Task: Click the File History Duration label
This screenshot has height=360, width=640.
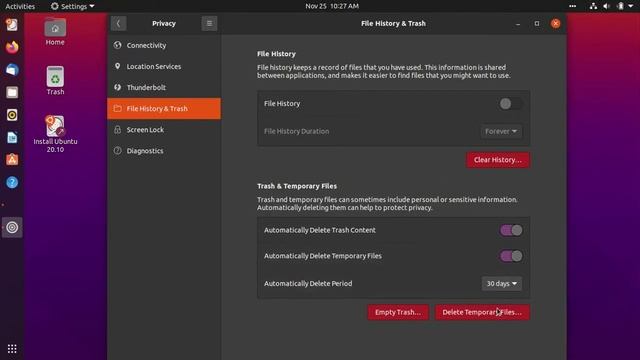Action: [x=296, y=131]
